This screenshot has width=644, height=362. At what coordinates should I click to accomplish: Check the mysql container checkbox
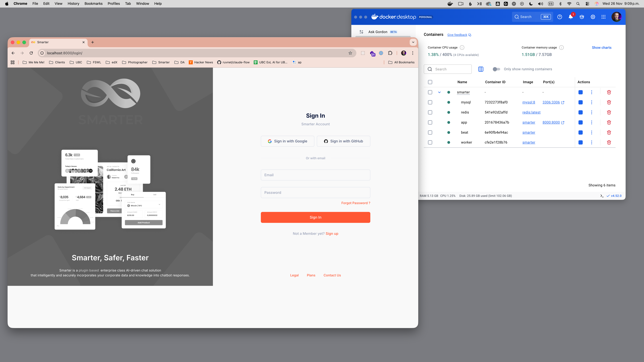click(430, 102)
